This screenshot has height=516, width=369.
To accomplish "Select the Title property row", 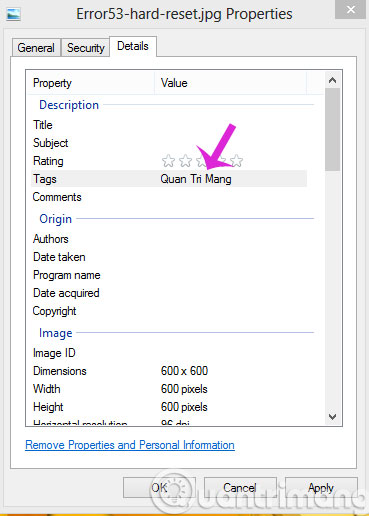I will point(170,125).
